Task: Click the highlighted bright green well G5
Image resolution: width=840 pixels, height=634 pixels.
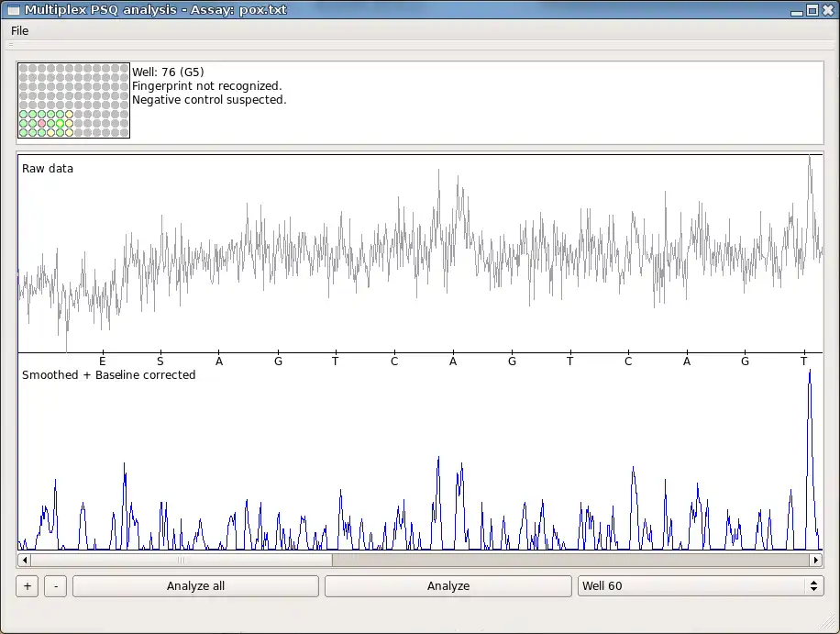Action: [61, 123]
